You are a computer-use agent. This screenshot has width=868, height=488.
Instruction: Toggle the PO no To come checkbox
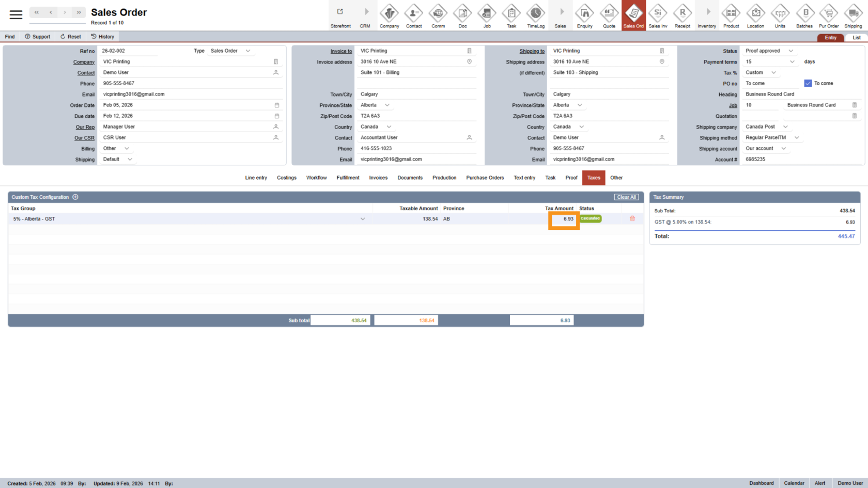tap(808, 83)
